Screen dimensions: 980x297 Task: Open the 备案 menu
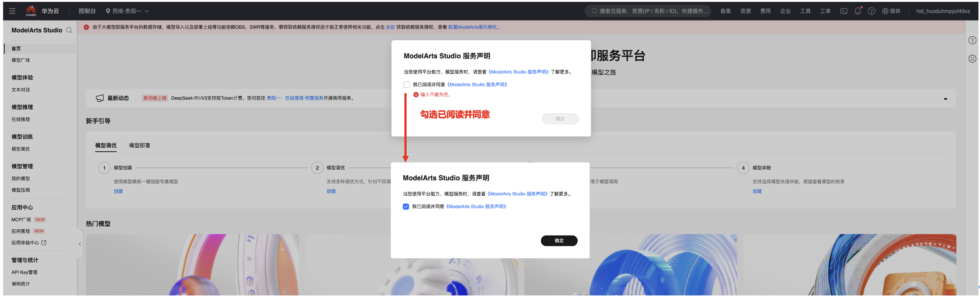tap(726, 11)
